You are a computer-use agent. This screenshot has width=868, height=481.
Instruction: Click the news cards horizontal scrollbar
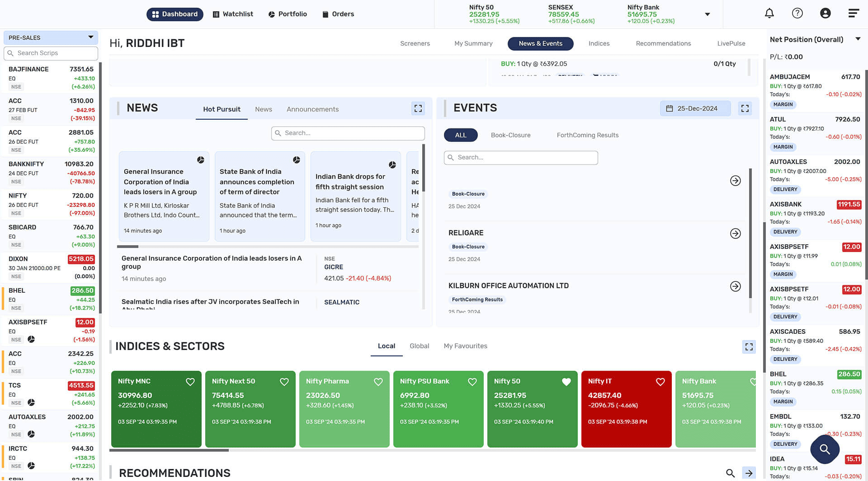pos(127,247)
